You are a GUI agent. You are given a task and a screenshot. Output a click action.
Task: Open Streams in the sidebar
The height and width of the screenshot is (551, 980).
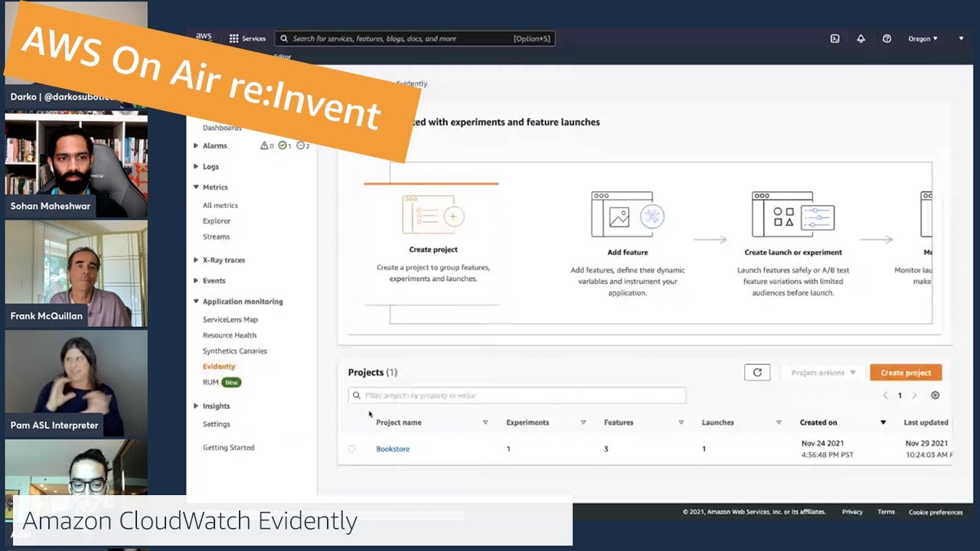coord(216,236)
